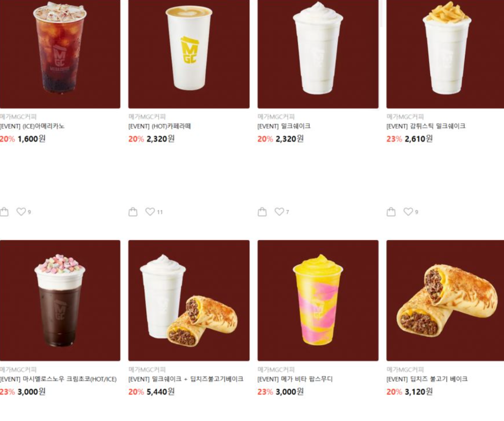The width and height of the screenshot is (504, 421).
Task: Click heart icon for 감튀스틱 밀크쉐이크
Action: click(408, 211)
